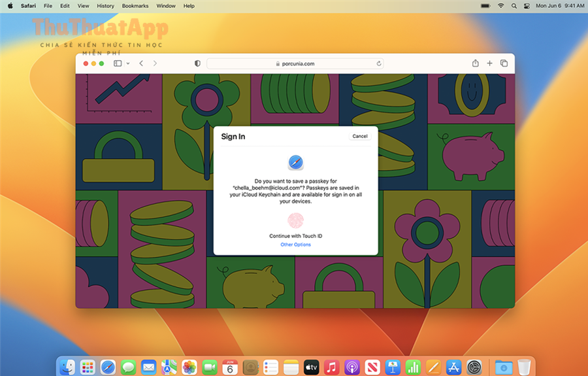This screenshot has height=376, width=588.
Task: Open Mail from the Dock
Action: [148, 367]
